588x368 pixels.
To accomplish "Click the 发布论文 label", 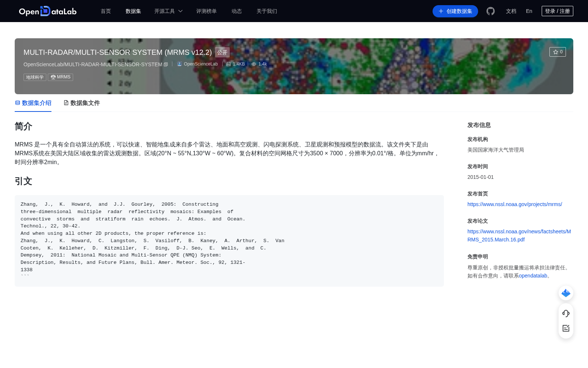I will click(x=478, y=221).
